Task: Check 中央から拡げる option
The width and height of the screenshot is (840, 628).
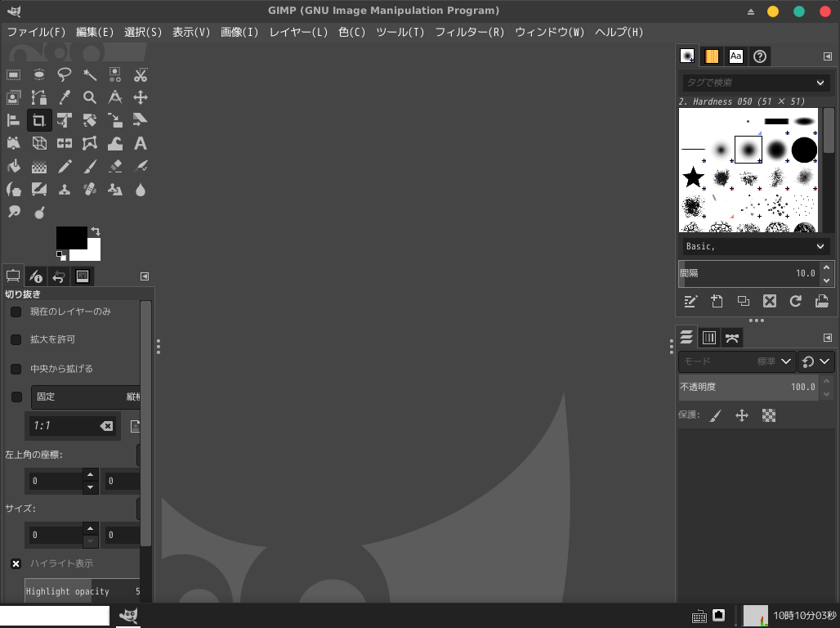Action: click(16, 369)
